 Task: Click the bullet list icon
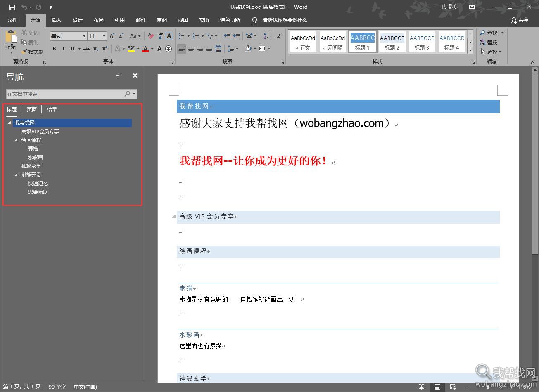point(181,36)
